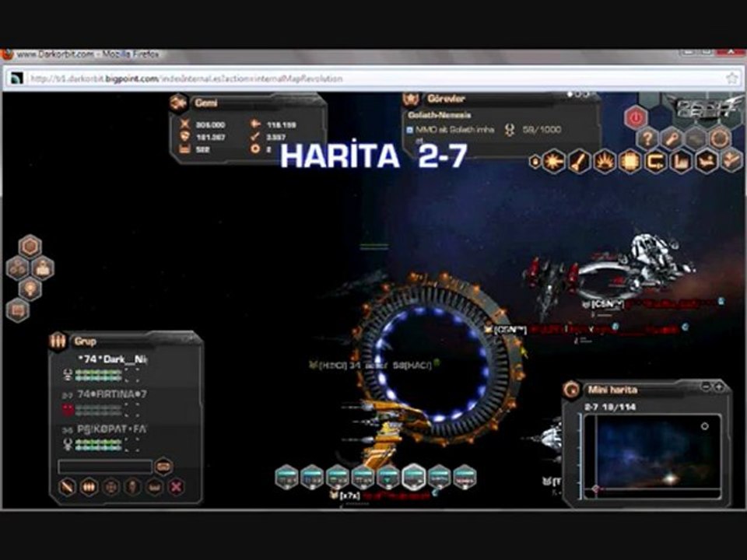Open the three-circles clan hexagon icon
Screen dimensions: 747x560
tap(18, 268)
